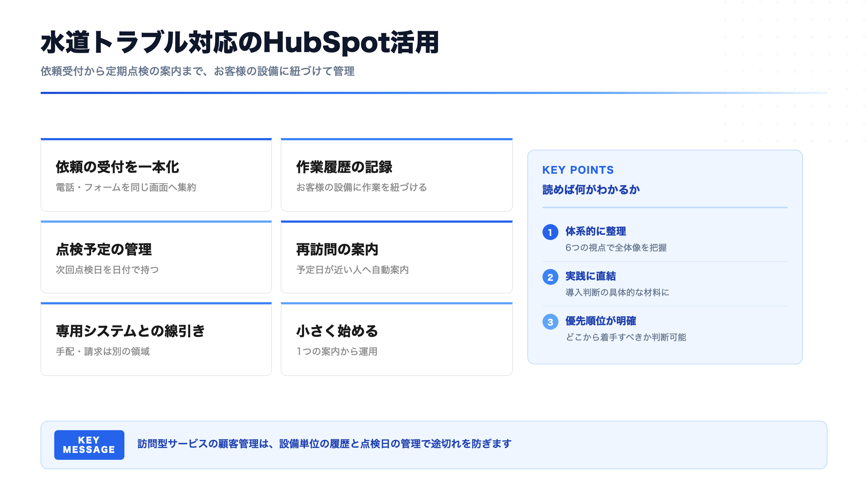Click the text 電話・フォームを同じ画面へ集約
This screenshot has height=488, width=868.
pyautogui.click(x=126, y=187)
